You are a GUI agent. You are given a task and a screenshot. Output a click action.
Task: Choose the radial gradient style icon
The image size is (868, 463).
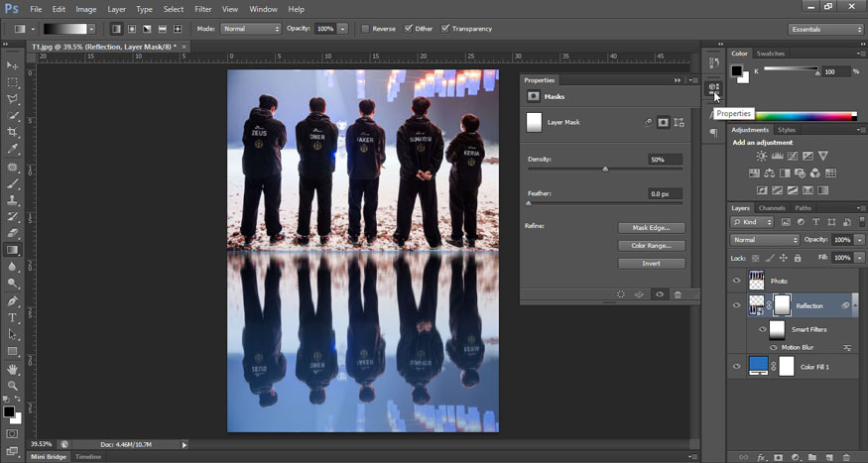131,29
